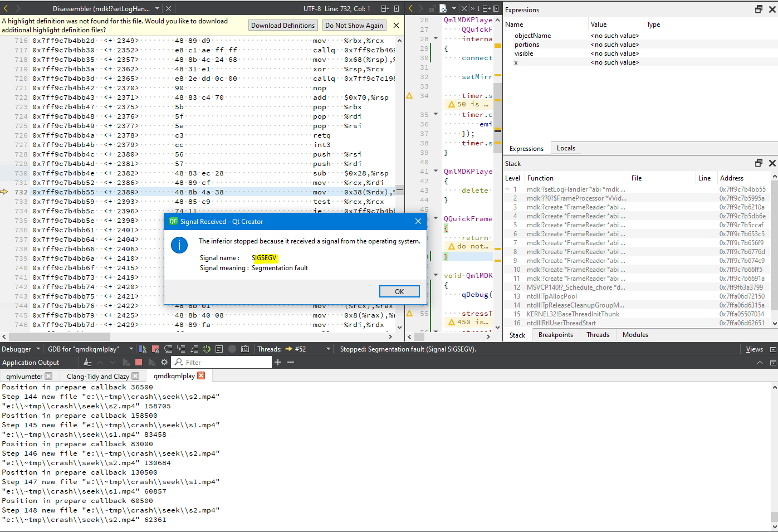
Task: Take snapshot with the camera icon
Action: [245, 349]
